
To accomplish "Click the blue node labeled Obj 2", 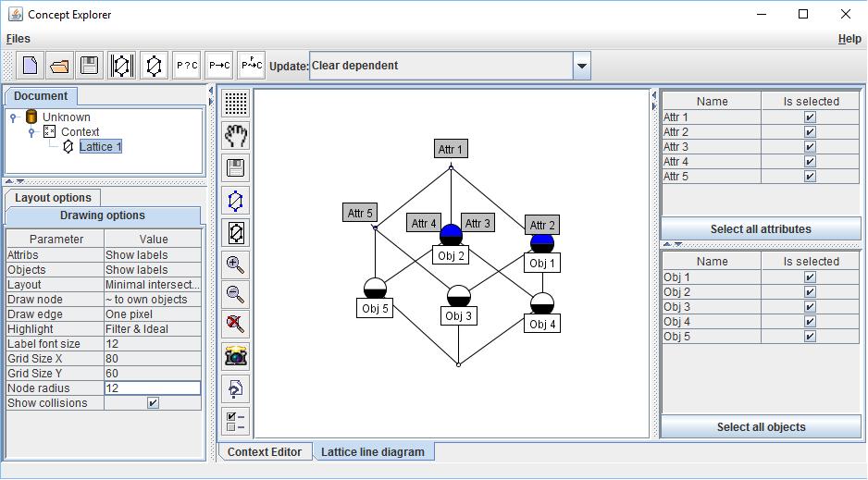I will (x=451, y=235).
